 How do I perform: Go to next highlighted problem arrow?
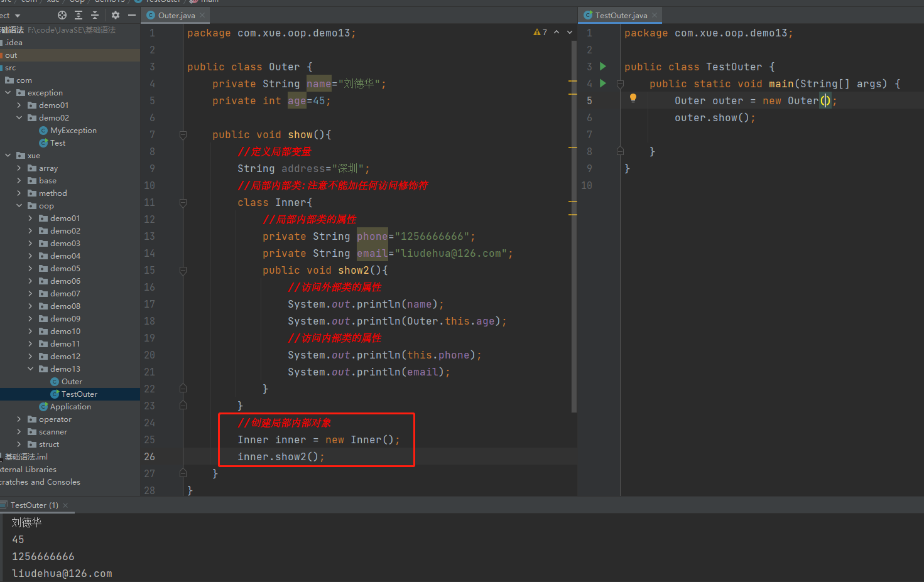(x=570, y=32)
